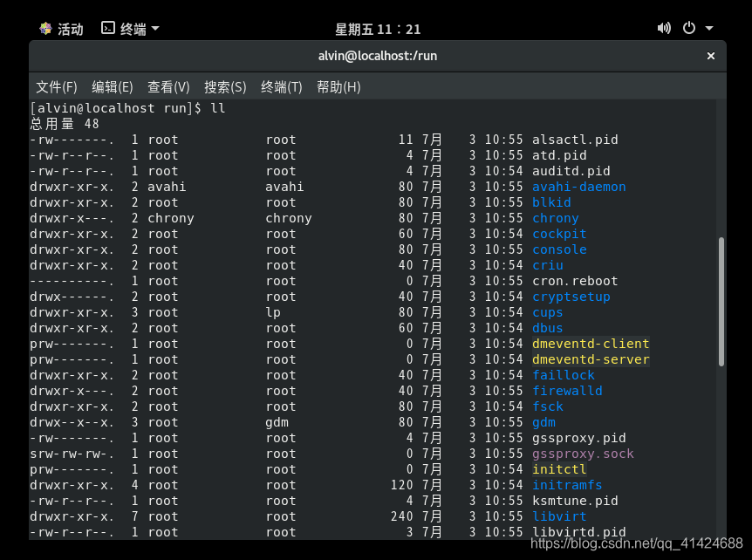Screen dimensions: 752x560
Task: Close the alvin@localhost terminal window
Action: click(711, 56)
